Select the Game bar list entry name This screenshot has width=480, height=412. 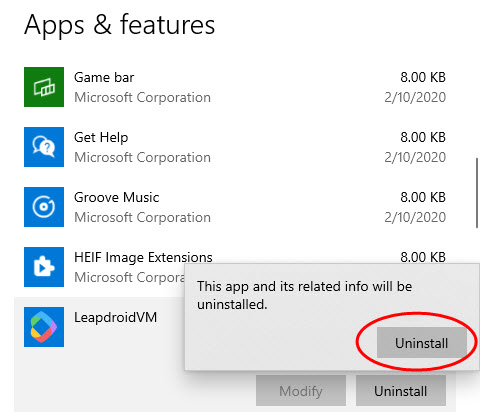pyautogui.click(x=104, y=77)
